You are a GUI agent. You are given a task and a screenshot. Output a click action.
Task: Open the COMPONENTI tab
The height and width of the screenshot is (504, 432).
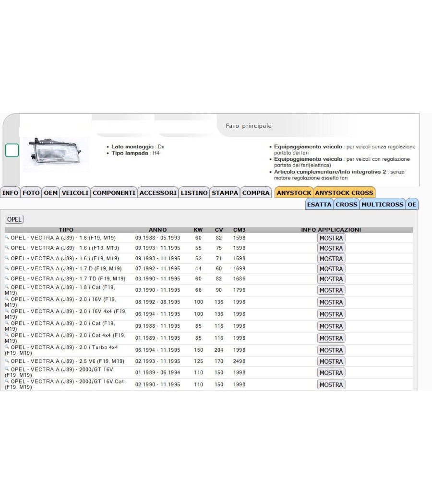click(x=114, y=192)
